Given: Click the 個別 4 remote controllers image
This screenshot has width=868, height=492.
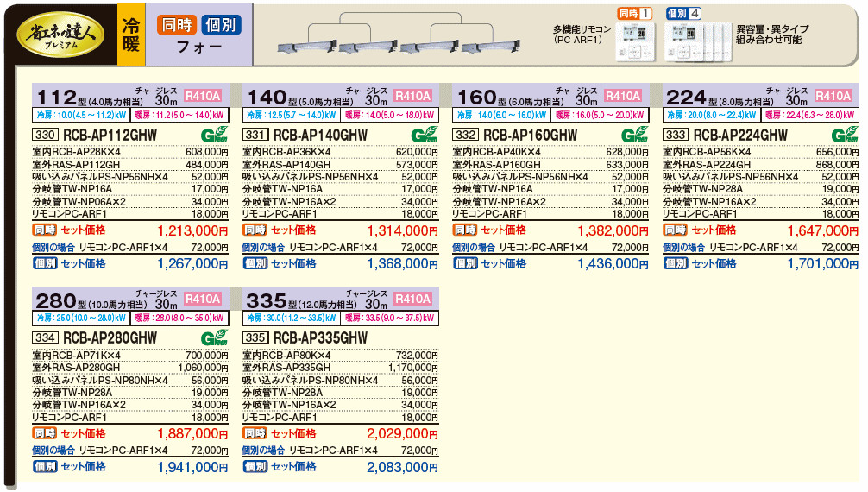Looking at the screenshot, I should pyautogui.click(x=697, y=41).
